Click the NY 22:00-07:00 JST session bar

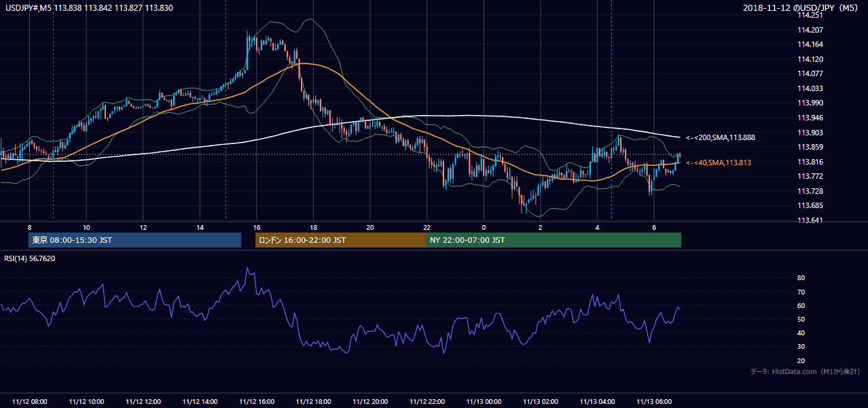(554, 240)
